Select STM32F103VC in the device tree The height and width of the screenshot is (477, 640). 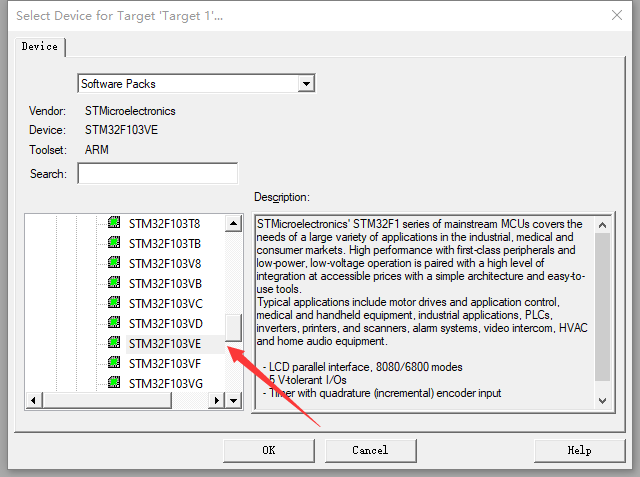(166, 304)
